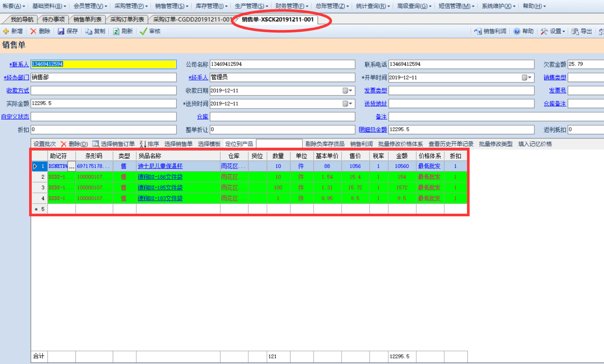Open the 系统维护(X) menu

click(x=498, y=6)
